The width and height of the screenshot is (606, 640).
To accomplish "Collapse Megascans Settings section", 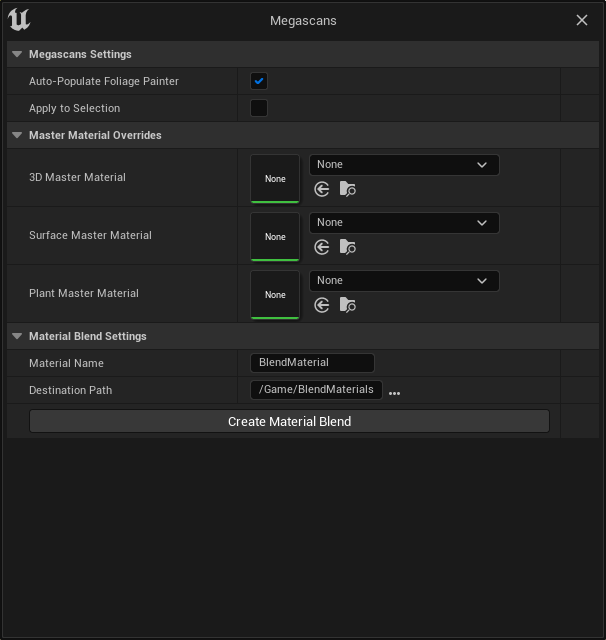I will point(17,54).
